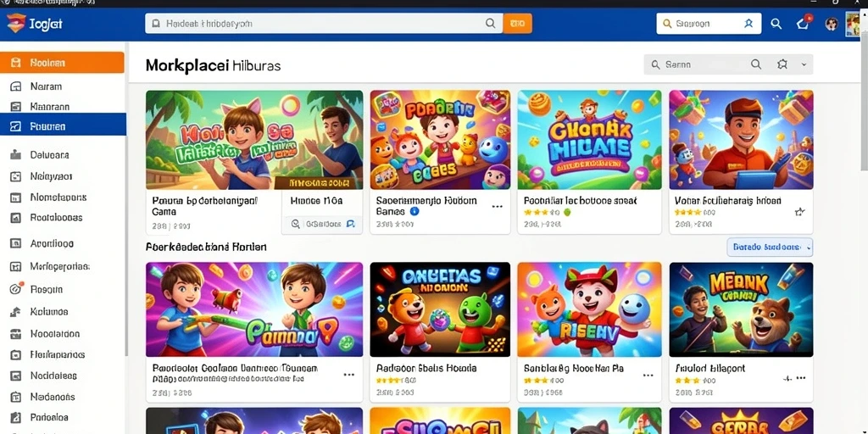Select the orange Noolonan sidebar item
This screenshot has height=434, width=868.
[x=62, y=63]
